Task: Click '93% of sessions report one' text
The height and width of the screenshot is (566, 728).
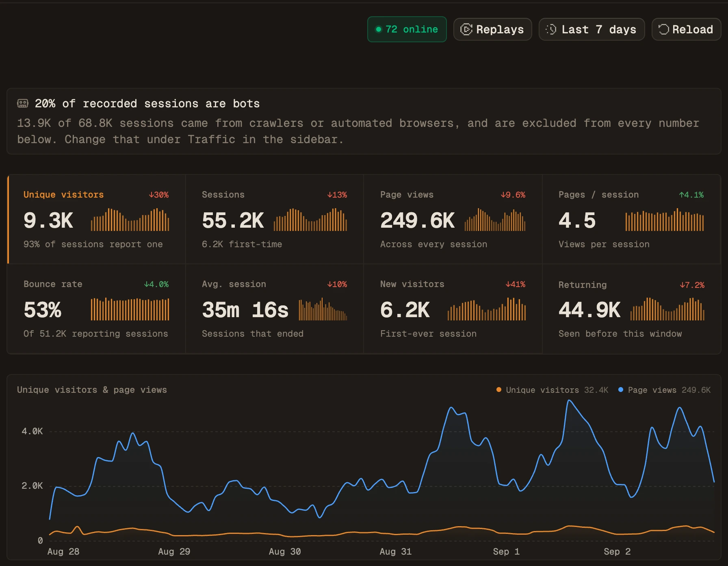Action: (93, 244)
